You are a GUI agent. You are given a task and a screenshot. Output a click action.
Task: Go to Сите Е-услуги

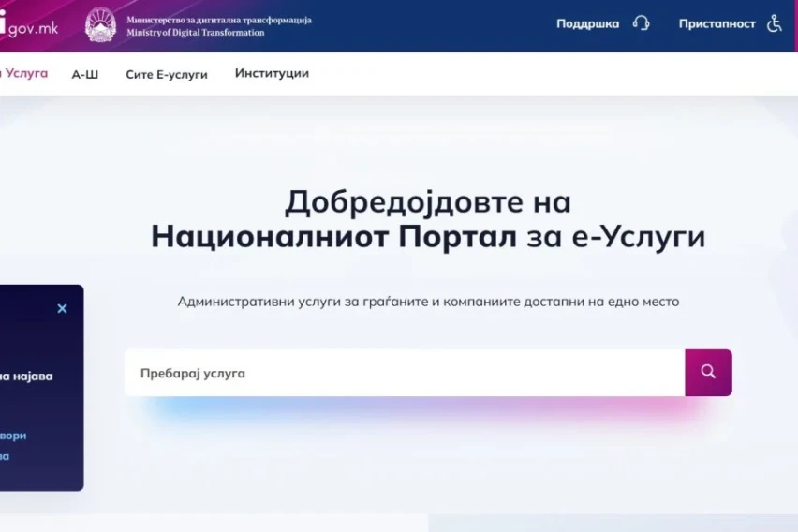pyautogui.click(x=167, y=74)
